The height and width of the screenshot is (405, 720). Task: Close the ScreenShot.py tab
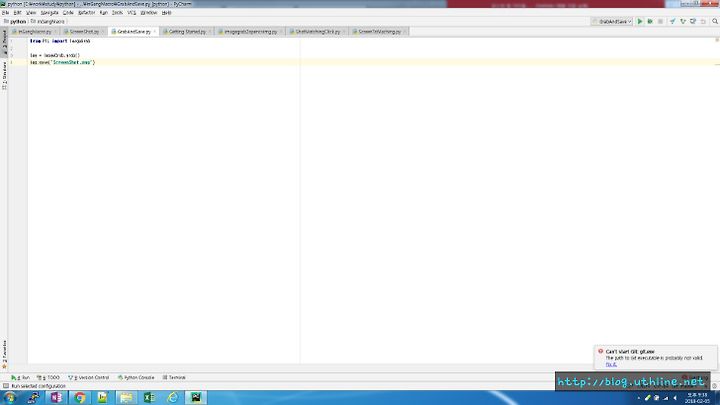(102, 32)
